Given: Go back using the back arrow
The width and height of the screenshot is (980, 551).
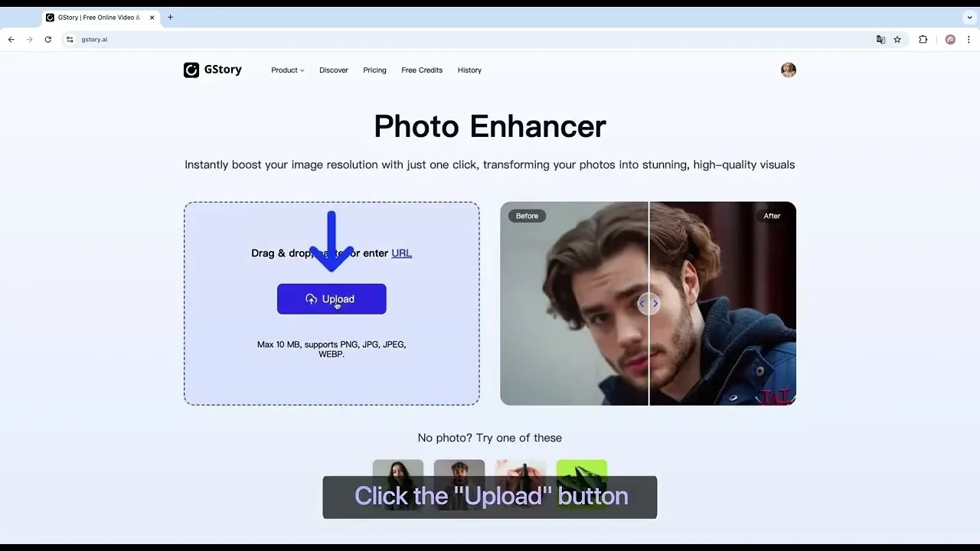Looking at the screenshot, I should coord(11,39).
